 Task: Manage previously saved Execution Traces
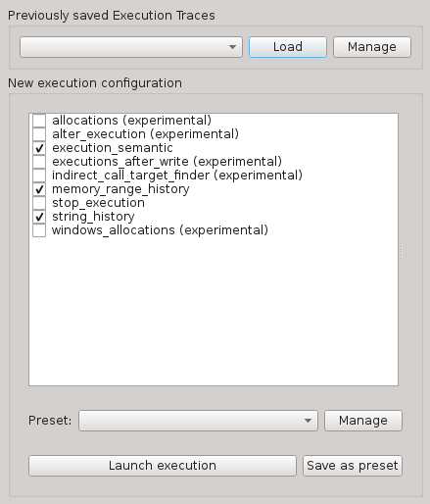point(372,47)
